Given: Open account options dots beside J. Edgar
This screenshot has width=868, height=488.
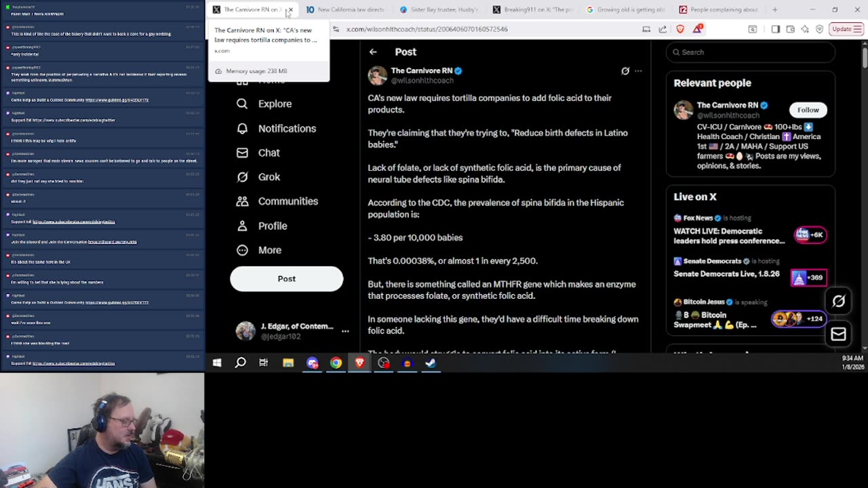Looking at the screenshot, I should [345, 331].
